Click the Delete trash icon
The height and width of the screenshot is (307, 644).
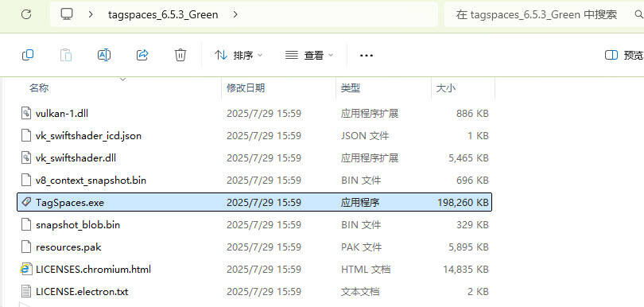pyautogui.click(x=180, y=55)
